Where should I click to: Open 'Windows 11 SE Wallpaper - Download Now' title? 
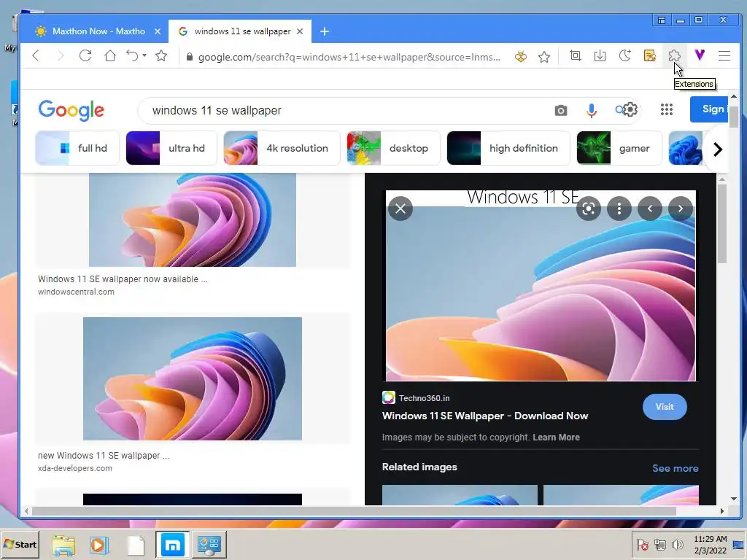click(x=485, y=416)
